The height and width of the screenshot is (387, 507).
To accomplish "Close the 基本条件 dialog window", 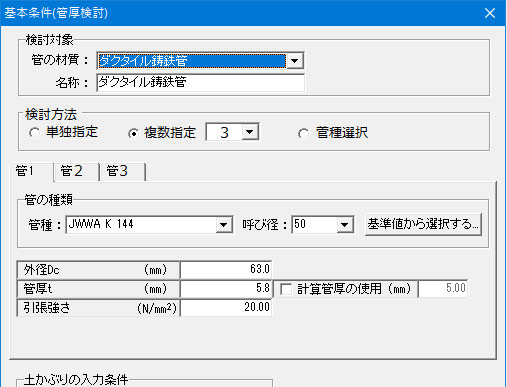I will tap(490, 13).
